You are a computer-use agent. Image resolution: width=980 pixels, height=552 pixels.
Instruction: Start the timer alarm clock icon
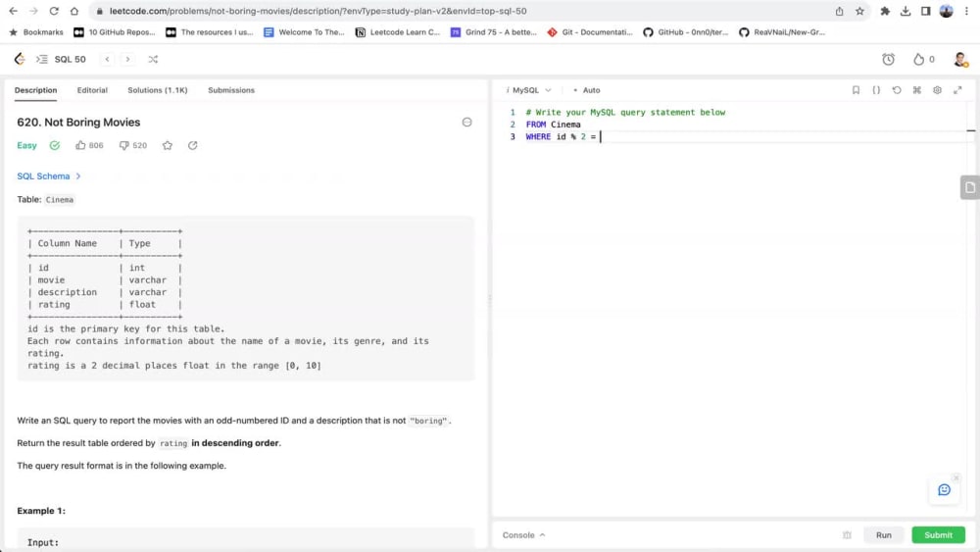point(888,60)
